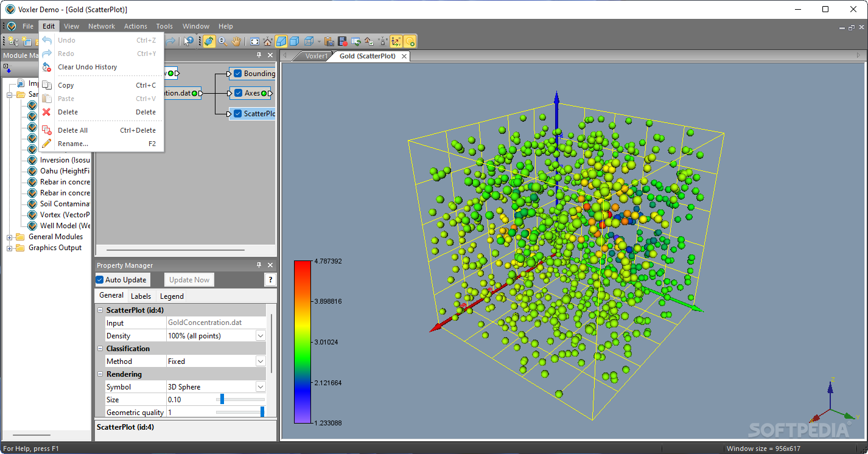This screenshot has width=868, height=454.
Task: Select the Well Model sample
Action: point(65,226)
